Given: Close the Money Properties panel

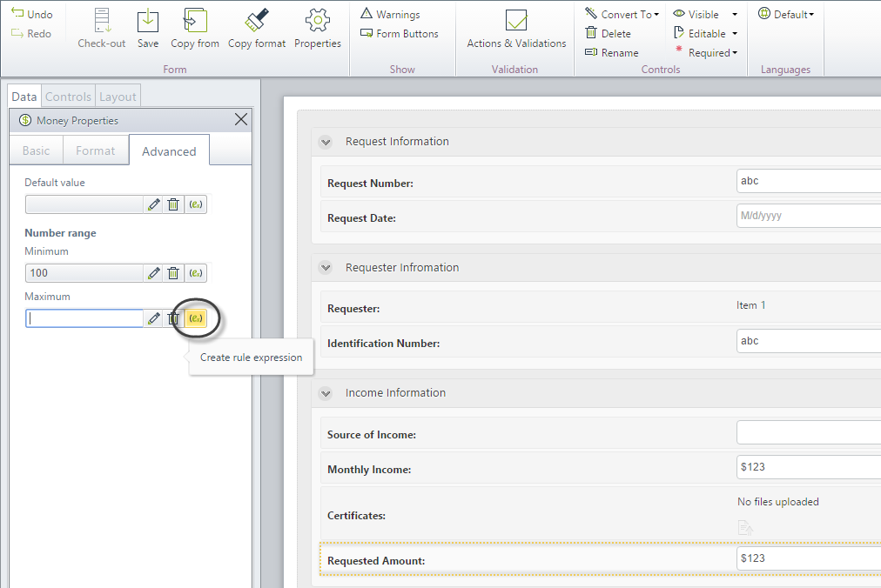Looking at the screenshot, I should [x=241, y=120].
